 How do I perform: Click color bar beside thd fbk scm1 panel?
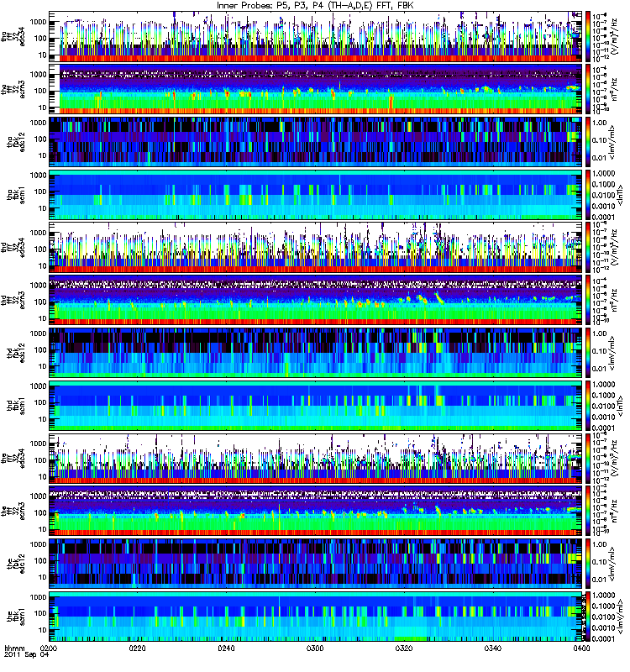588,406
